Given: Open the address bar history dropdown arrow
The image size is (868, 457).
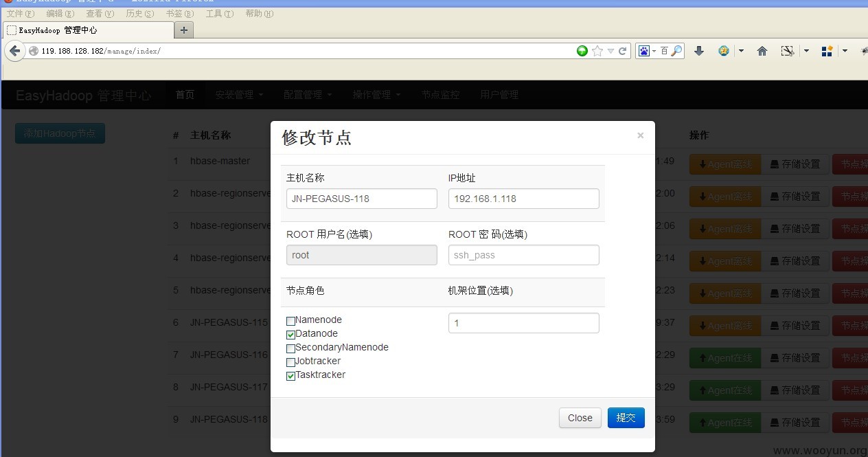Looking at the screenshot, I should (610, 52).
